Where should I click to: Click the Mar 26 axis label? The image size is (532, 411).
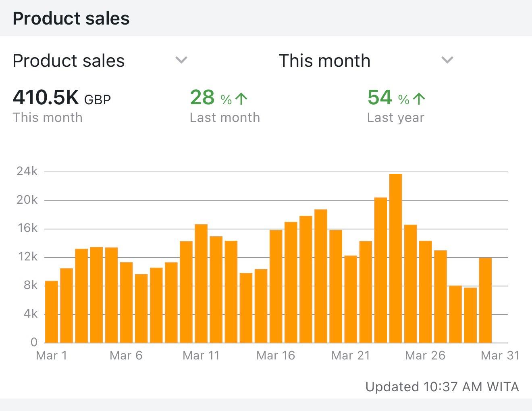(x=425, y=355)
